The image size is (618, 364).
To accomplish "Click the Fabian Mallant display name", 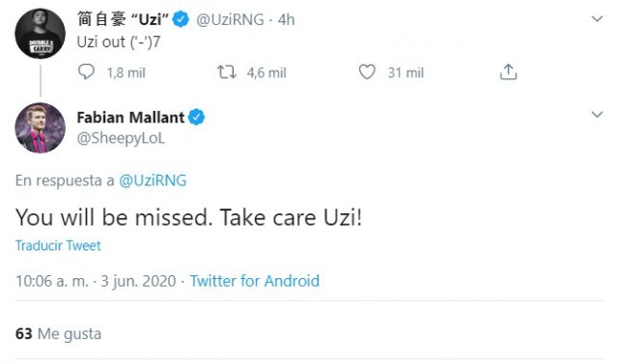I will [130, 117].
